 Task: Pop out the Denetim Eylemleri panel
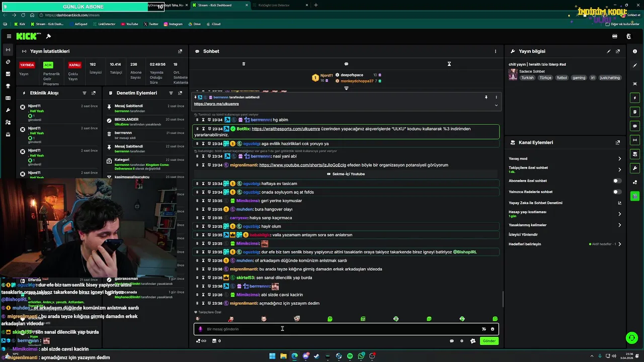point(180,93)
